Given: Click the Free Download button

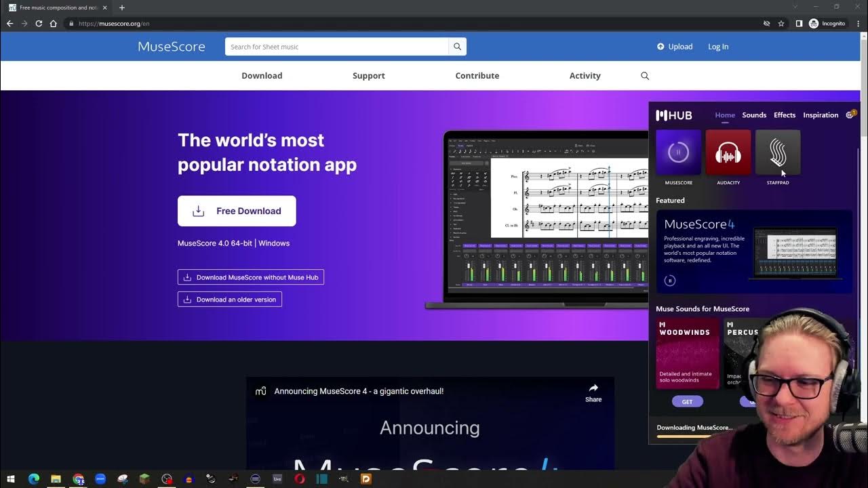Looking at the screenshot, I should (x=237, y=211).
